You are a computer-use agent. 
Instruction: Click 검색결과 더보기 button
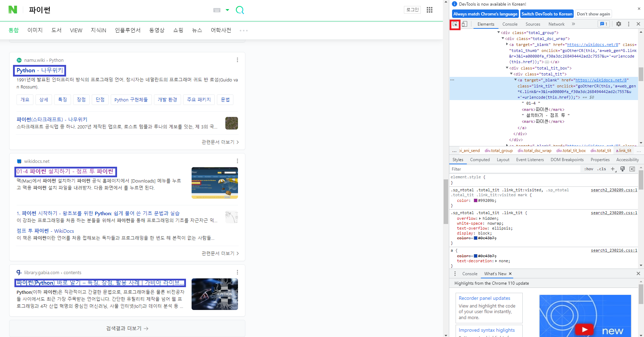click(x=127, y=329)
